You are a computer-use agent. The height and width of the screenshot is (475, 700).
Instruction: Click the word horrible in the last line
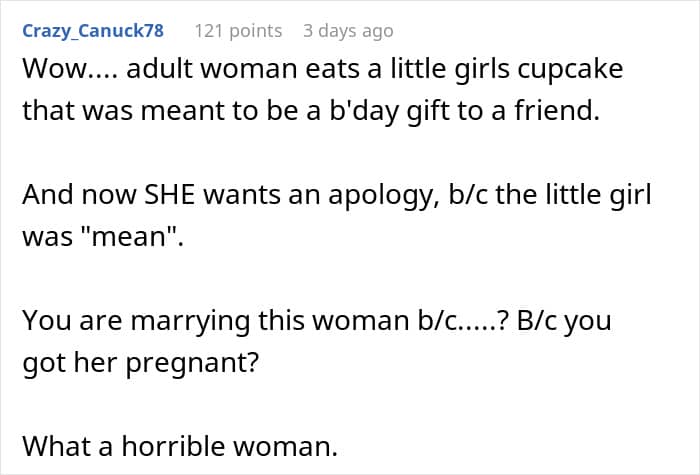coord(174,446)
